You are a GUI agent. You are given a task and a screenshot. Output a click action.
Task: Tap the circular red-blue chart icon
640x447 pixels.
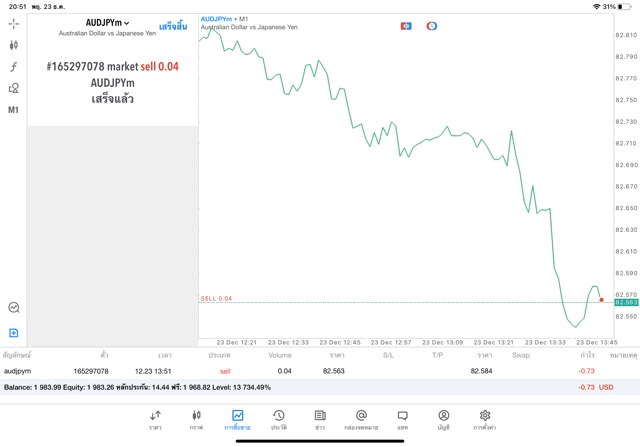[431, 26]
